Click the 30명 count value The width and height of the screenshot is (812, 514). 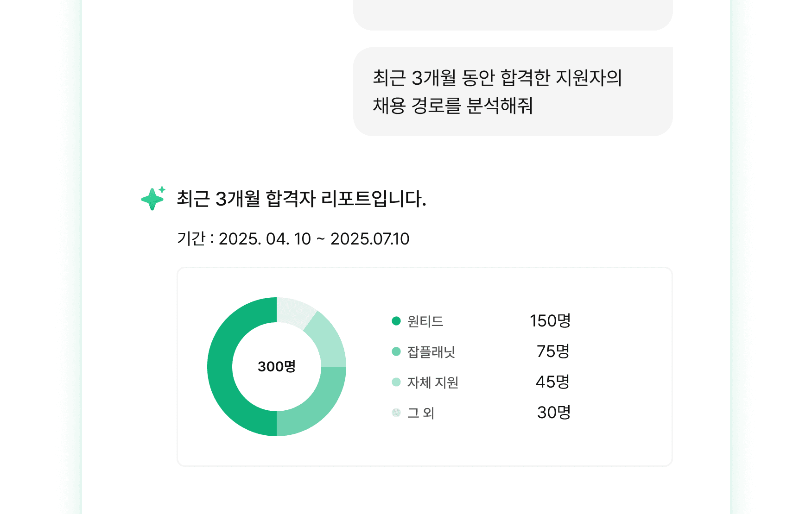(553, 413)
